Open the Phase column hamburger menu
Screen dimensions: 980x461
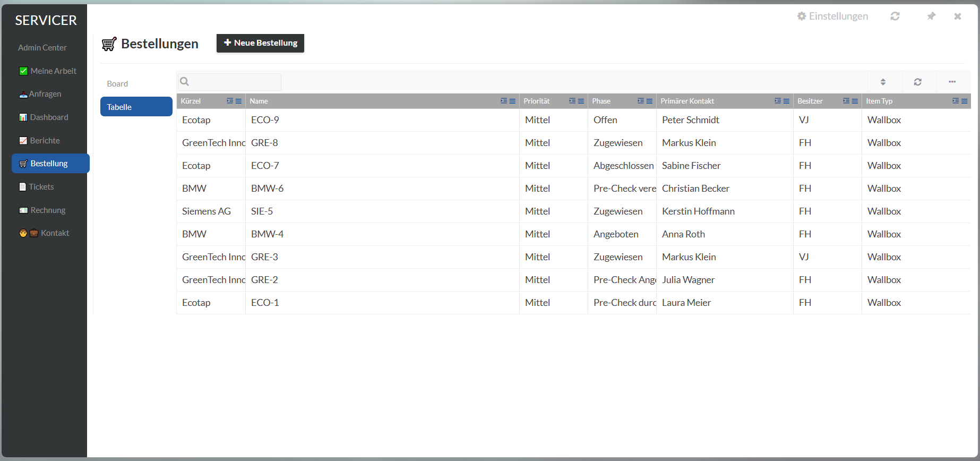649,101
